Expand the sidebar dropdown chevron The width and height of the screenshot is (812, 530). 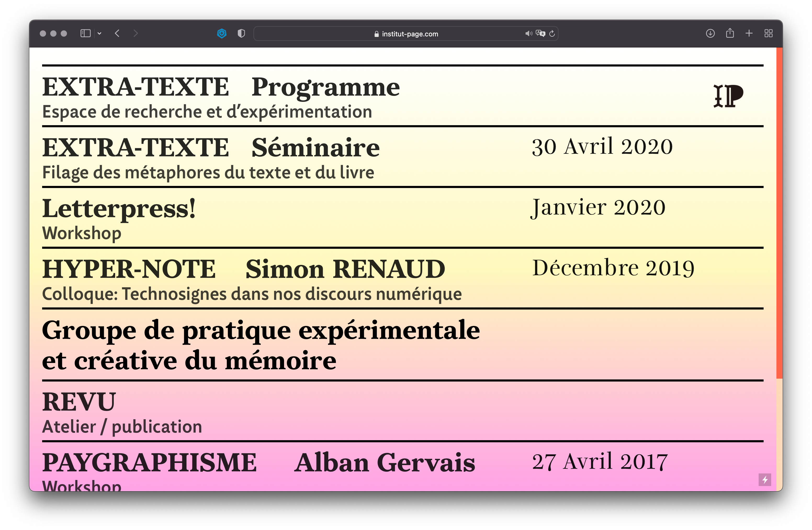pyautogui.click(x=99, y=34)
